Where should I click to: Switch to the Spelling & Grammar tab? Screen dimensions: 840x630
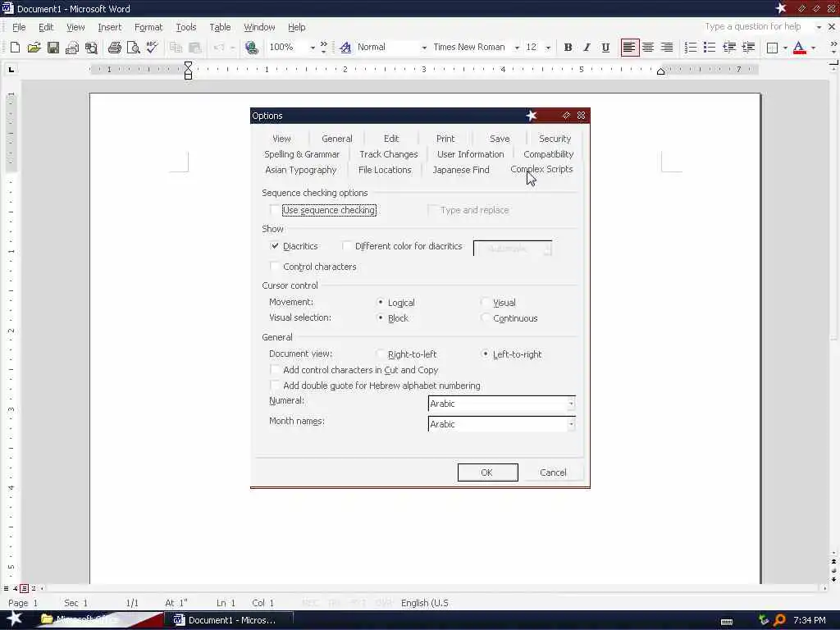click(302, 154)
